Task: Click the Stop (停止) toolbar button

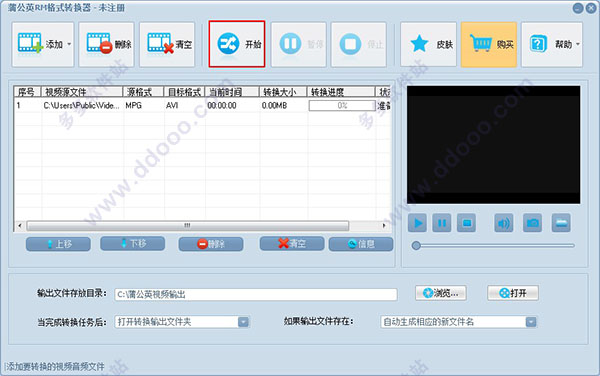Action: (359, 44)
